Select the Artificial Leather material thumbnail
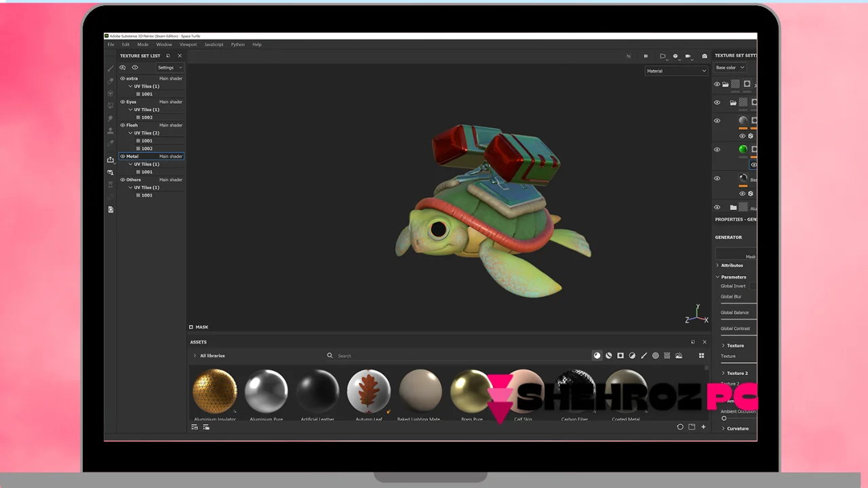The height and width of the screenshot is (488, 868). tap(317, 391)
